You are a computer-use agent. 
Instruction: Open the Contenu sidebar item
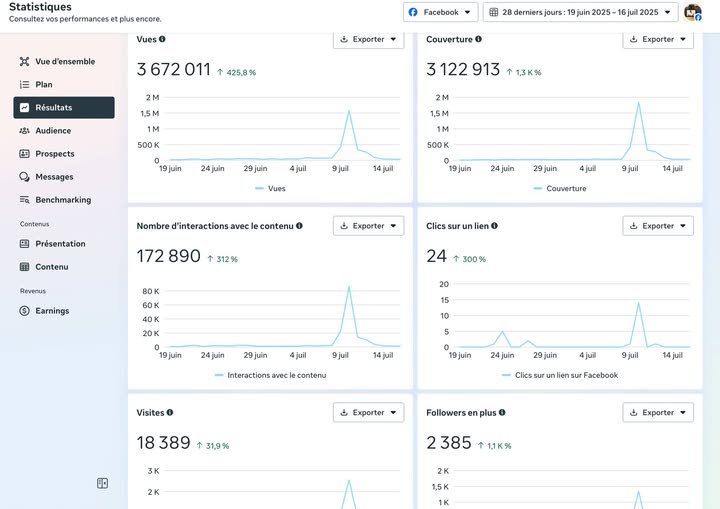52,267
